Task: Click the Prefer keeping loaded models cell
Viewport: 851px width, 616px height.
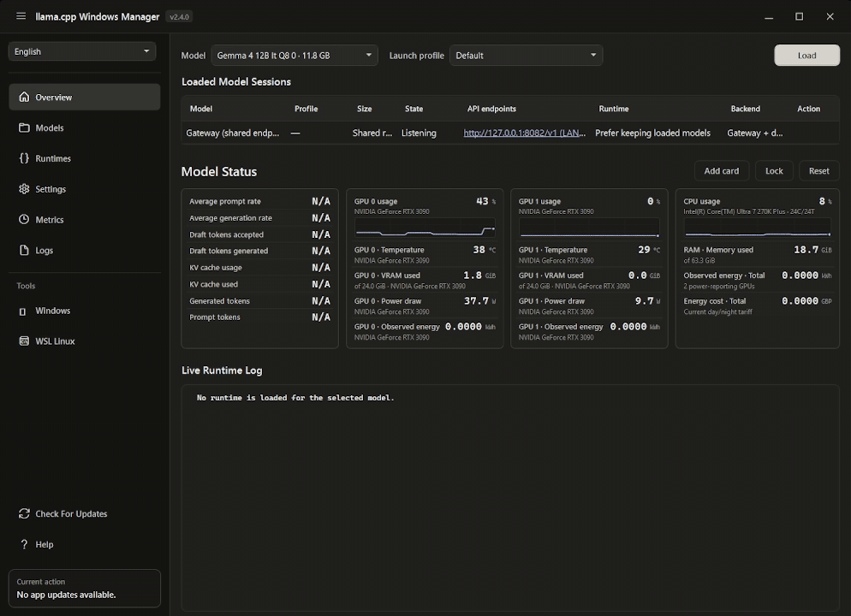Action: (652, 133)
